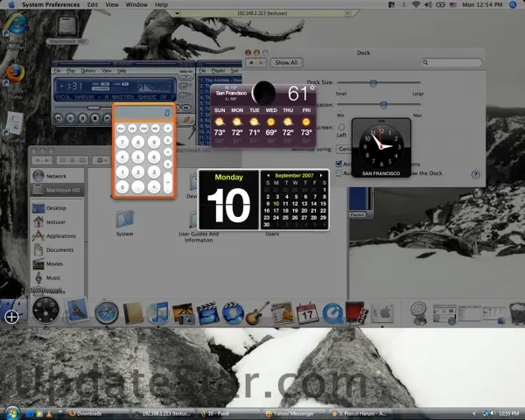Select the Left radio button for screen position
525x420 pixels.
pyautogui.click(x=341, y=127)
